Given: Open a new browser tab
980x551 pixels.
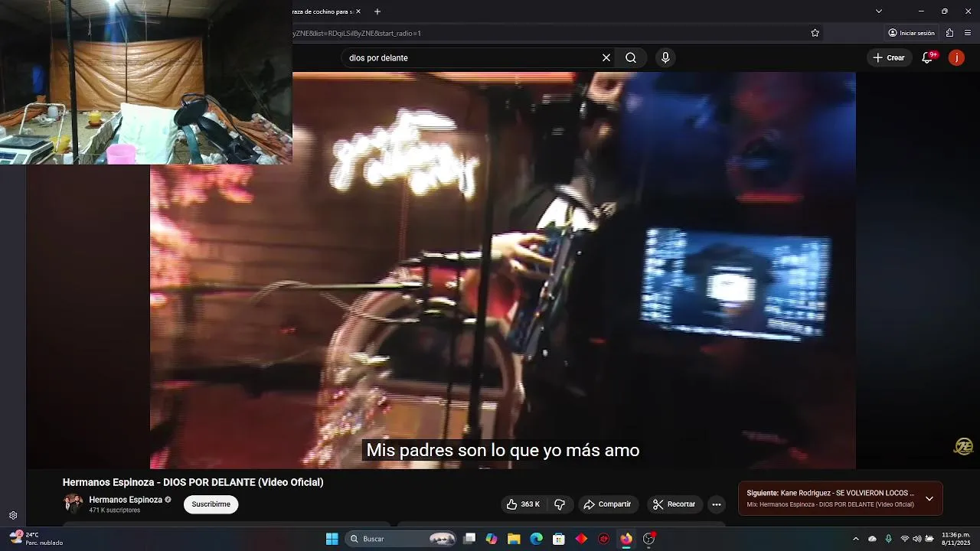Looking at the screenshot, I should 377,11.
